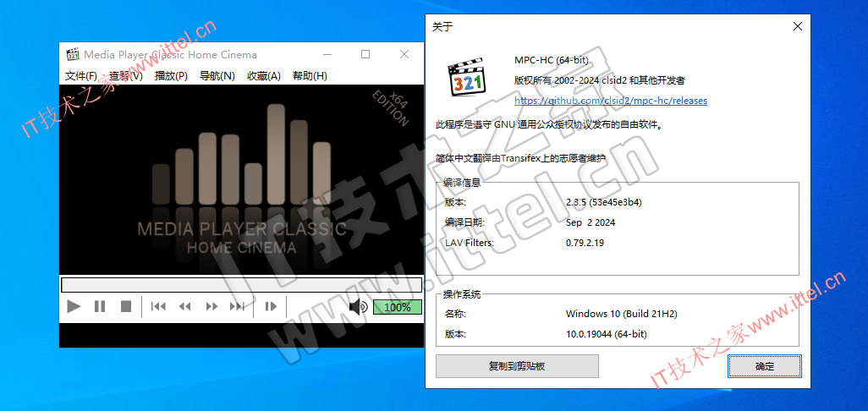Confirm the About dialog with 确定
The height and width of the screenshot is (411, 868).
click(765, 366)
